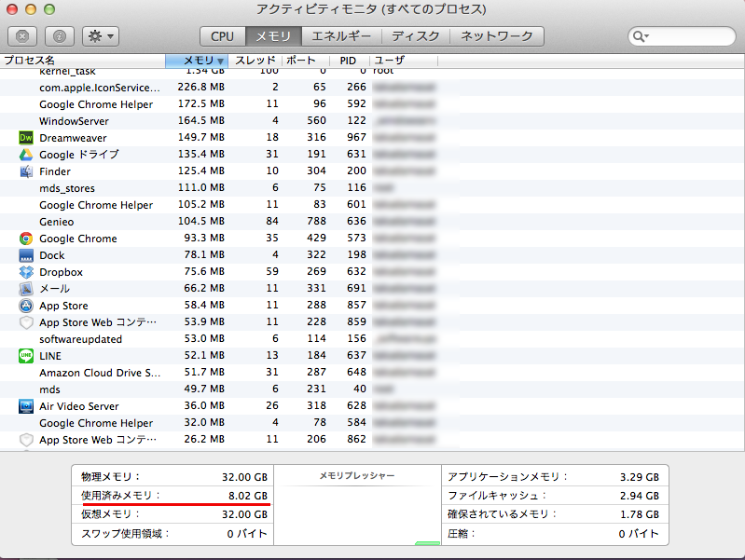Screen dimensions: 745x560
Task: Click the Google Chrome icon
Action: [x=26, y=239]
